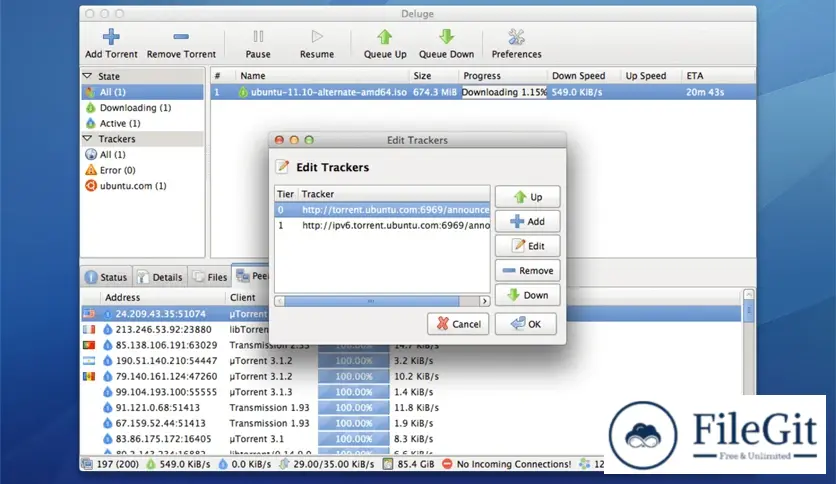Click download speed 549.0 KiB/s status item

179,464
